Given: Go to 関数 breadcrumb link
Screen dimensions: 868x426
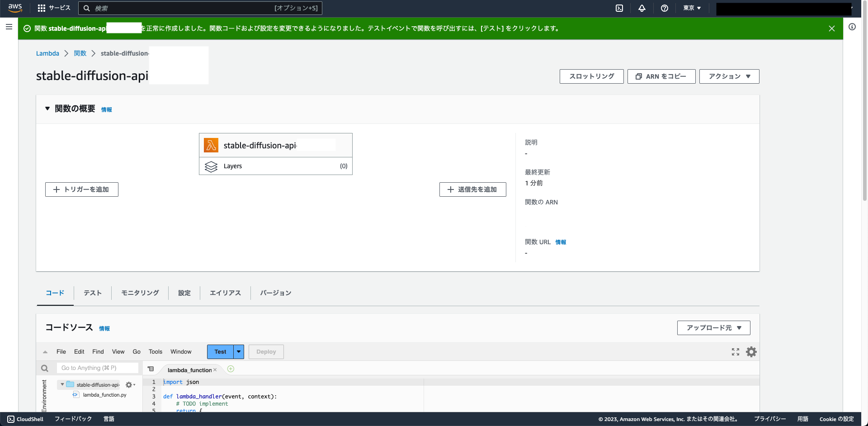Looking at the screenshot, I should click(x=80, y=53).
